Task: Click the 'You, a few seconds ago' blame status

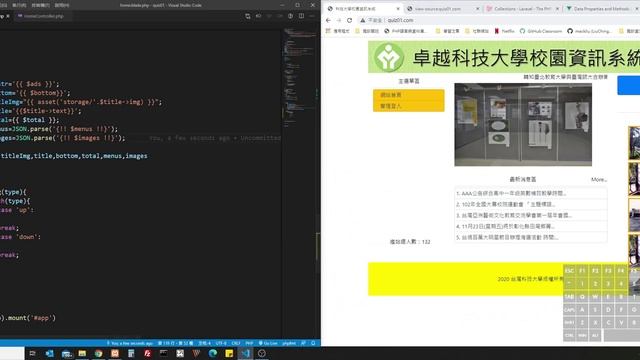Action: [x=129, y=343]
